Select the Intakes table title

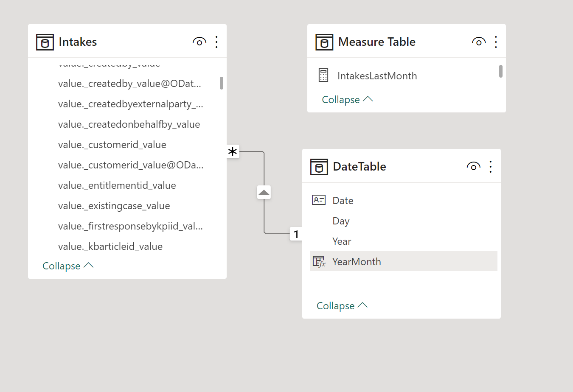[x=78, y=42]
